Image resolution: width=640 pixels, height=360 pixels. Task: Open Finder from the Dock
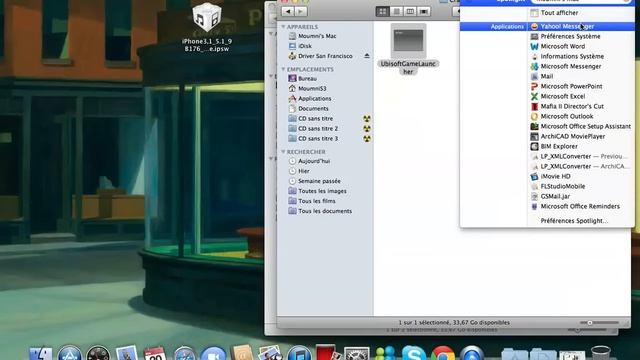[41, 353]
